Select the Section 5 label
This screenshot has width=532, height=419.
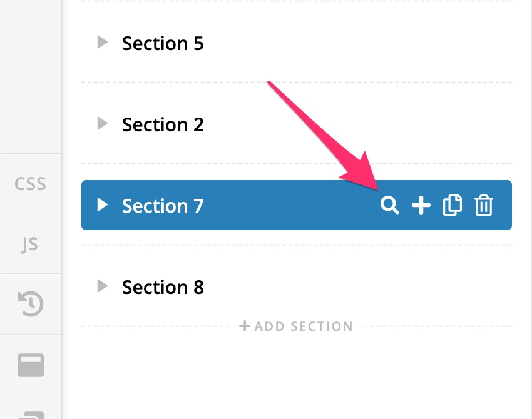[163, 44]
